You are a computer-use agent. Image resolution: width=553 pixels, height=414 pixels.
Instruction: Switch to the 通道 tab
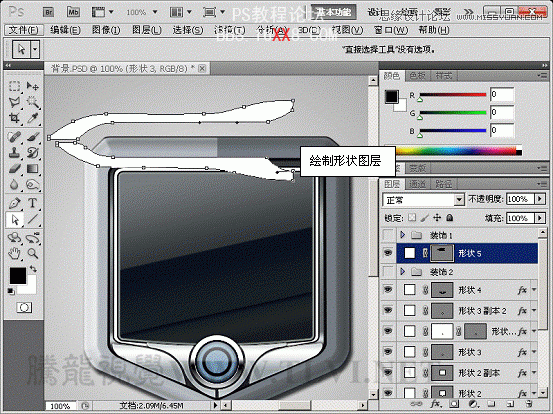click(418, 184)
